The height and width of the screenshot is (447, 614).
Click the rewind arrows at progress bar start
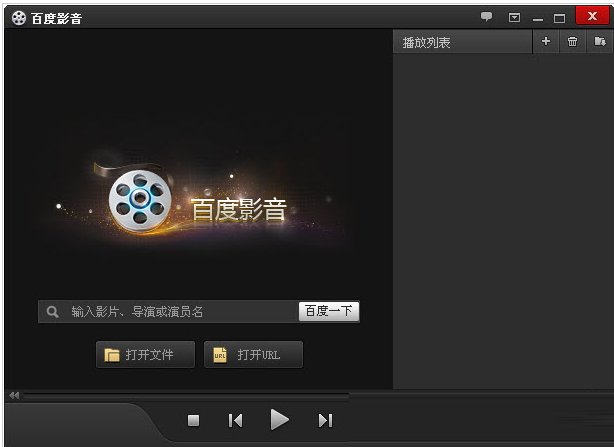14,395
